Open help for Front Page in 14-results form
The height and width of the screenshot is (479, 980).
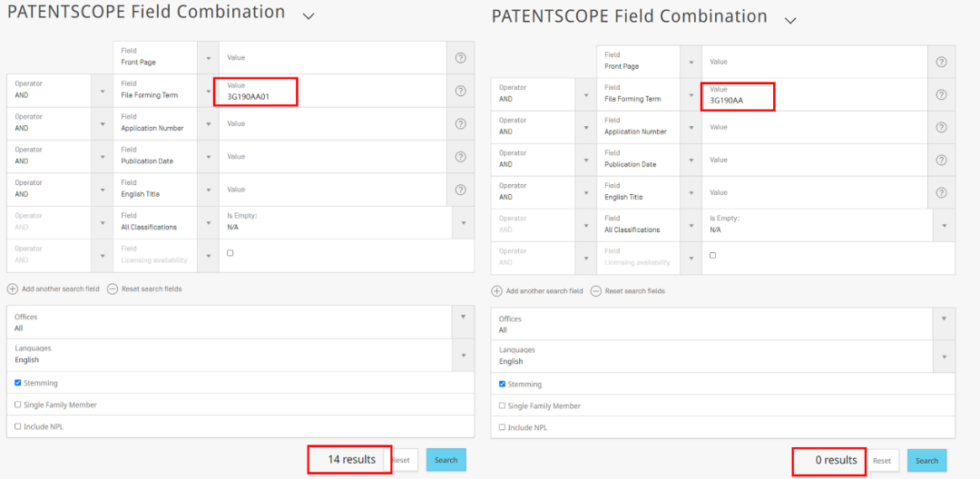[460, 57]
